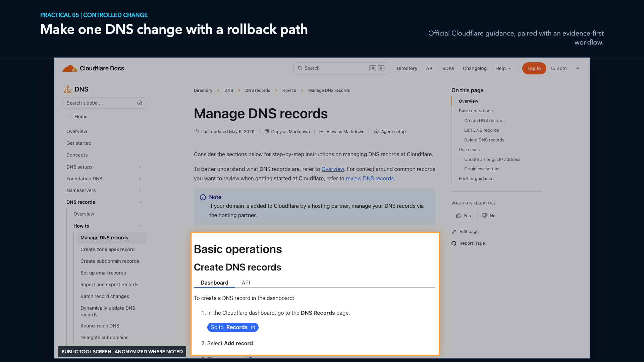The width and height of the screenshot is (644, 362).
Task: Click the Search sidebar input field
Action: [x=104, y=103]
